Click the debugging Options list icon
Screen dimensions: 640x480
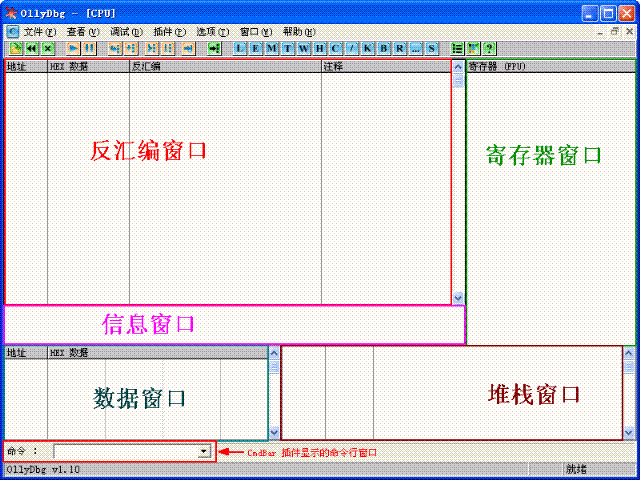pyautogui.click(x=458, y=49)
